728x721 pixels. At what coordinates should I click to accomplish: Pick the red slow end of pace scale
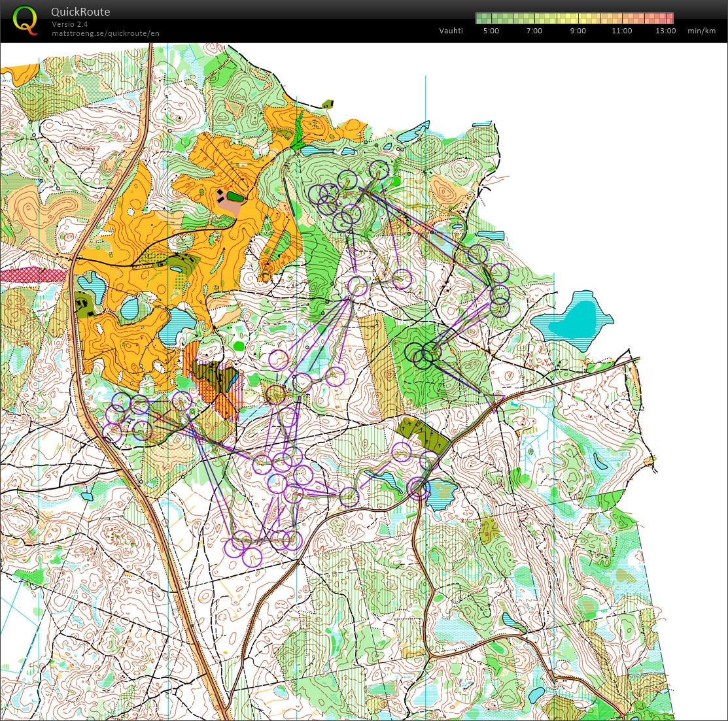667,18
